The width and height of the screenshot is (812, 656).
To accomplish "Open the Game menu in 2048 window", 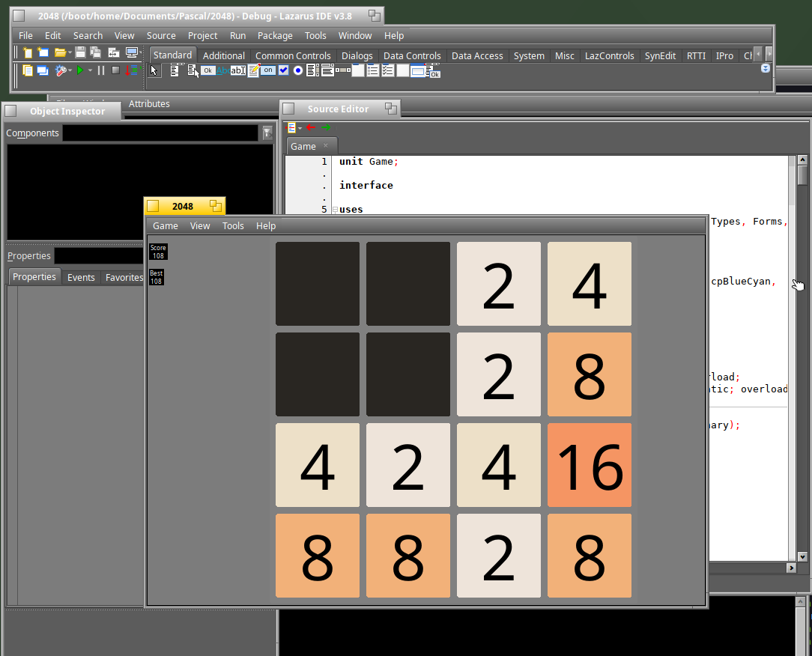I will pyautogui.click(x=166, y=225).
